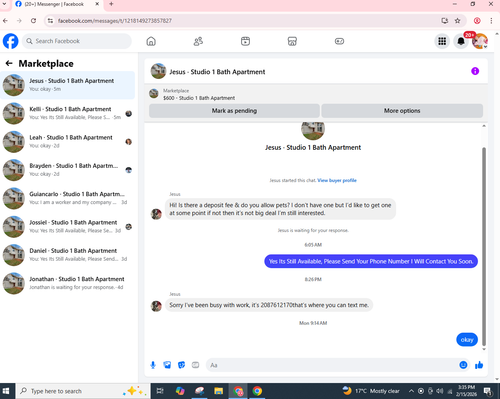
Task: Open View buyer profile link
Action: click(337, 180)
